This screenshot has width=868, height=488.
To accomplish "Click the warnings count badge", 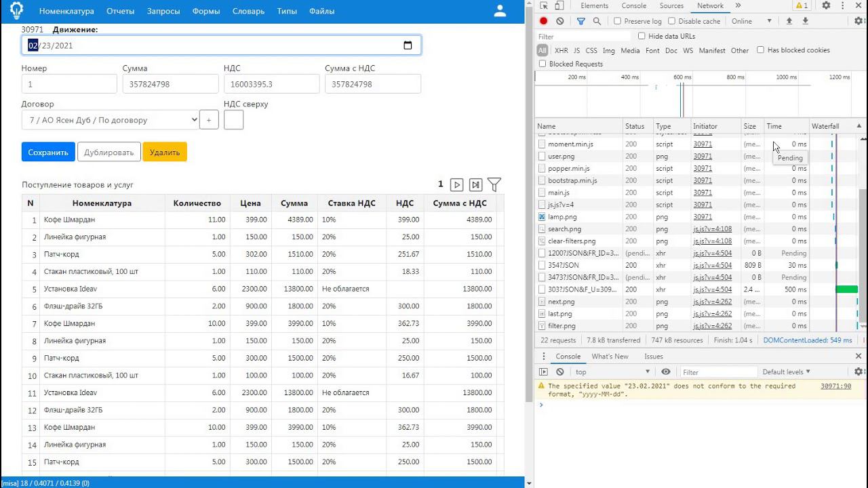I will coord(802,5).
